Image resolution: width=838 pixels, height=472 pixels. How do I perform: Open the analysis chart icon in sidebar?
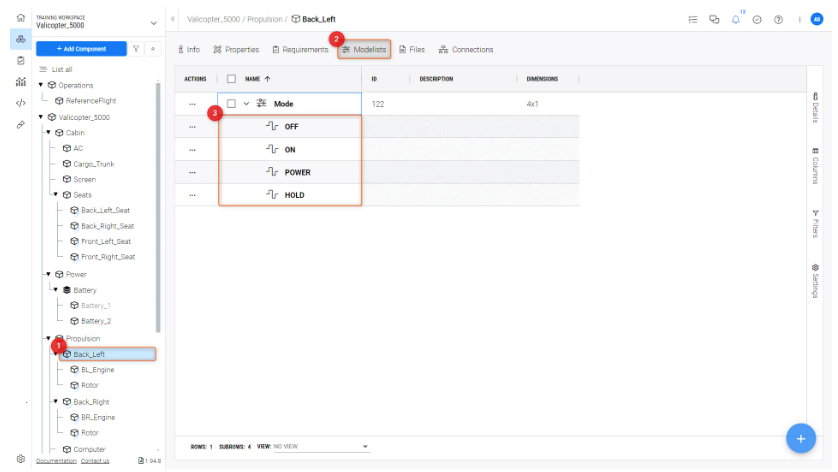point(20,82)
